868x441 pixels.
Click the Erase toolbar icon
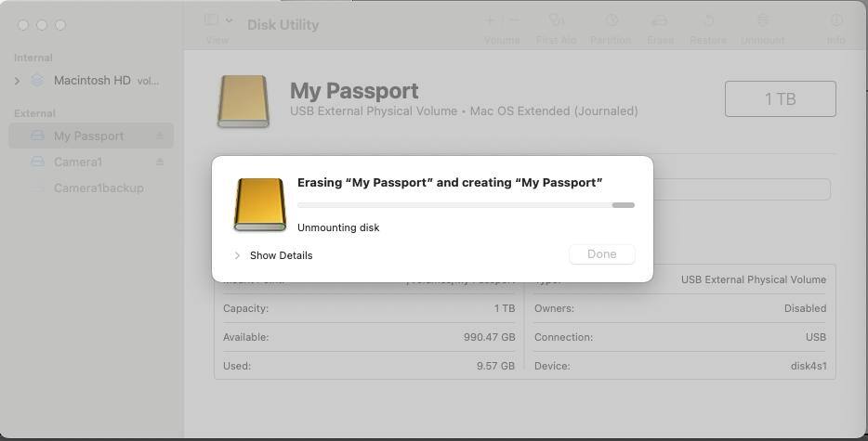click(660, 20)
